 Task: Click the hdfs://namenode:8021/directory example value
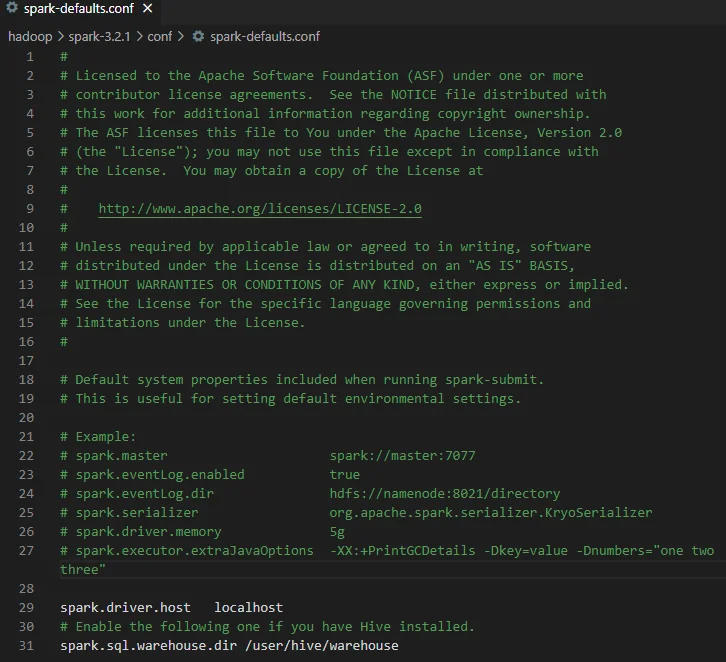(444, 494)
